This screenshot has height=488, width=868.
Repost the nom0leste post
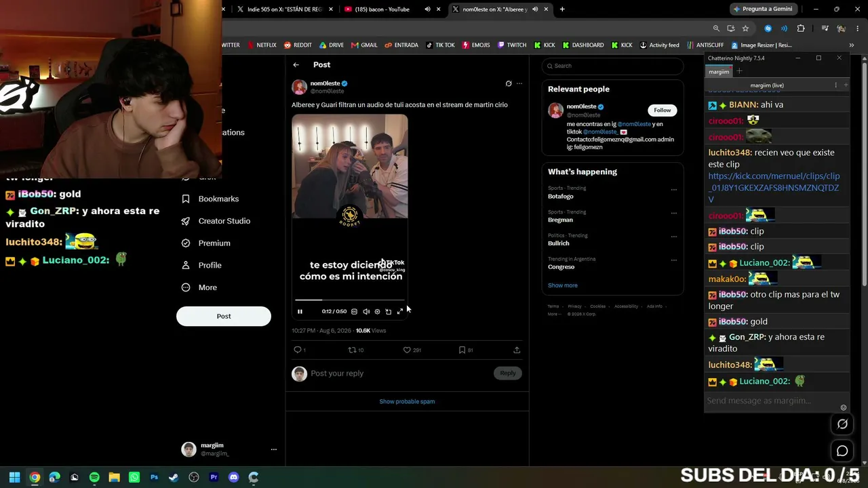[x=352, y=350]
